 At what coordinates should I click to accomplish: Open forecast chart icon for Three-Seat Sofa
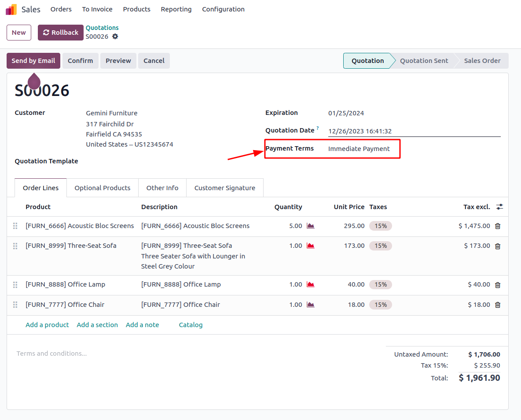(311, 246)
